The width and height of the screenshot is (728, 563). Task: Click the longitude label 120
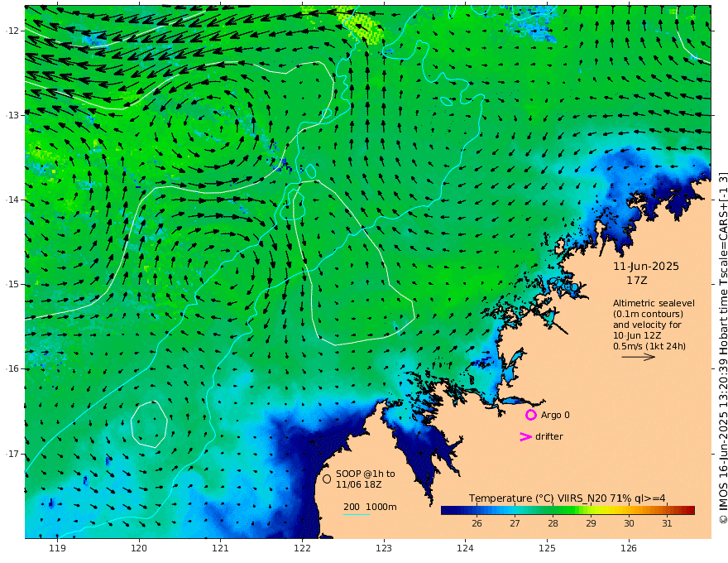(139, 549)
